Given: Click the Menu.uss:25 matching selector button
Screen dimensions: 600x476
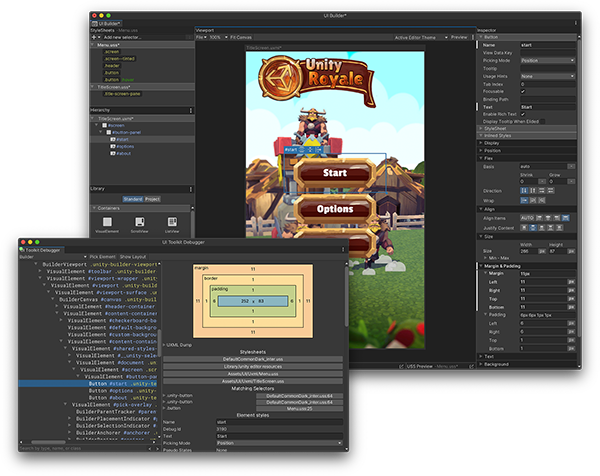Looking at the screenshot, I should pyautogui.click(x=299, y=409).
